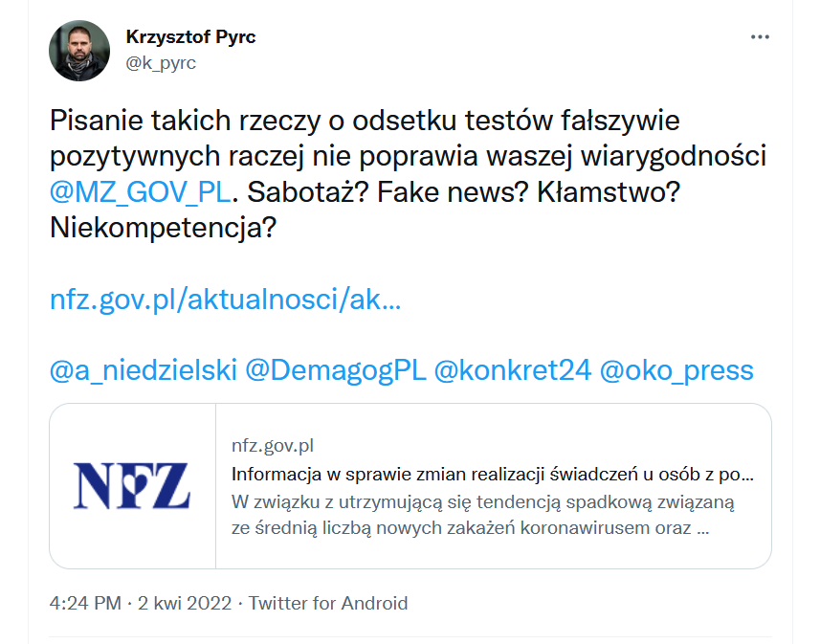Open the @MZ_GOV_PL mention
The image size is (820, 644).
tap(140, 192)
